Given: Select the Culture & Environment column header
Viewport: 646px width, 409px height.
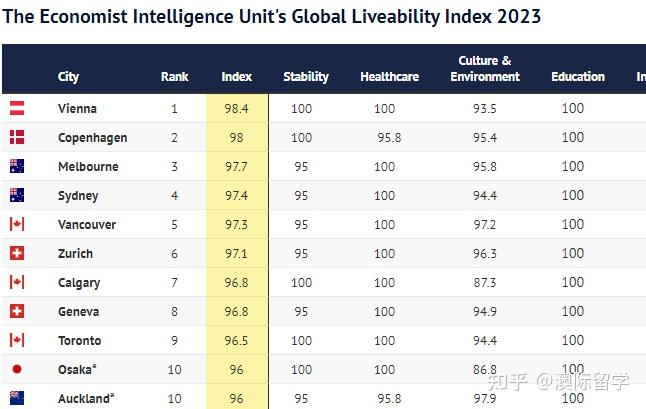Looking at the screenshot, I should pos(485,69).
